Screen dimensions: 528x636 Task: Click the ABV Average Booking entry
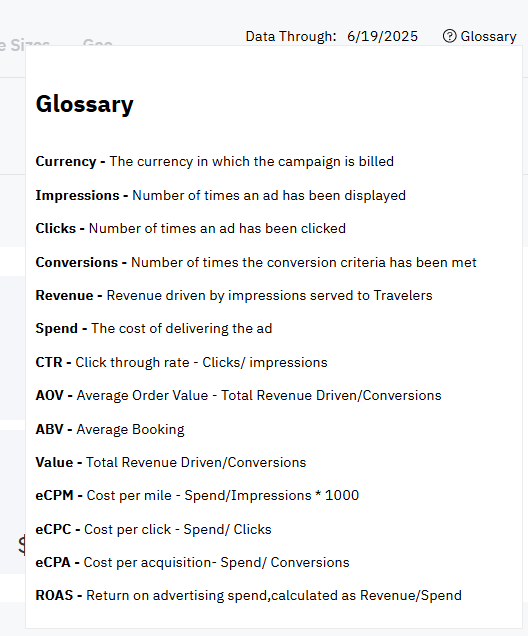pyautogui.click(x=110, y=429)
